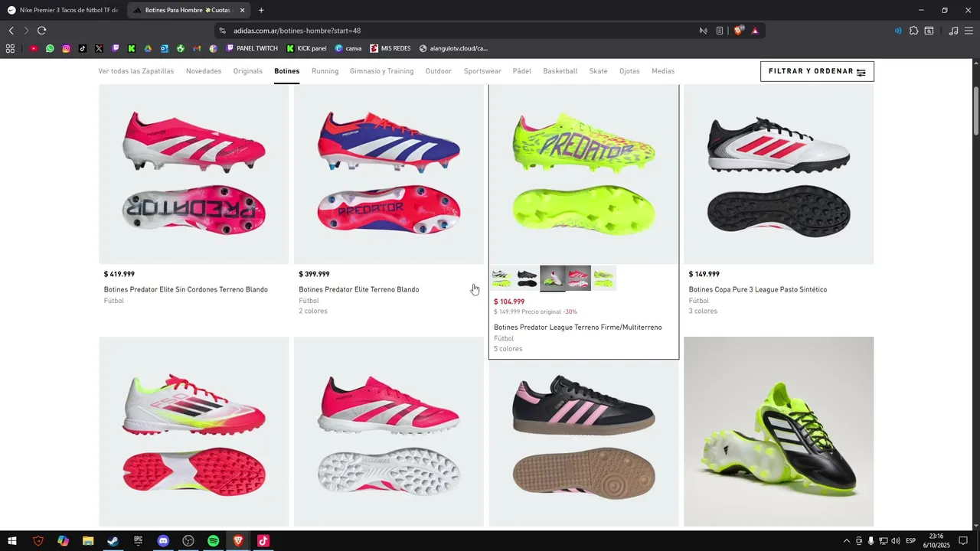
Task: Open the Brave sidebar panel icon
Action: 929,31
